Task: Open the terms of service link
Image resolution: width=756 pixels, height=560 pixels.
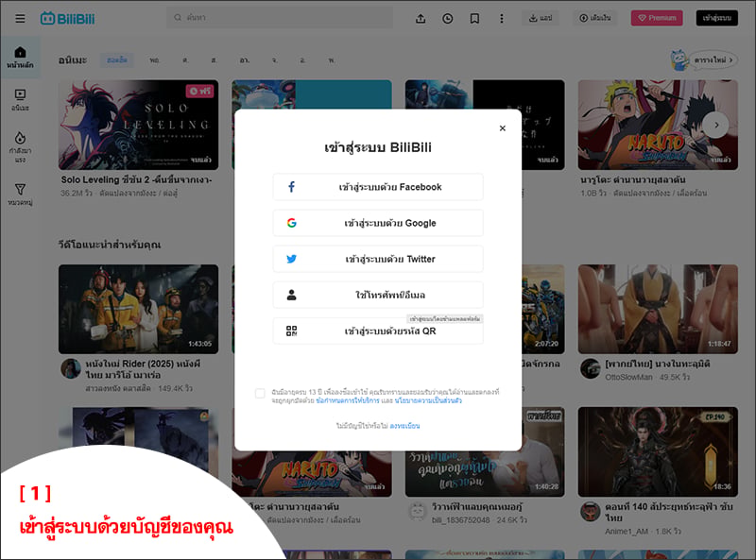Action: pos(348,400)
